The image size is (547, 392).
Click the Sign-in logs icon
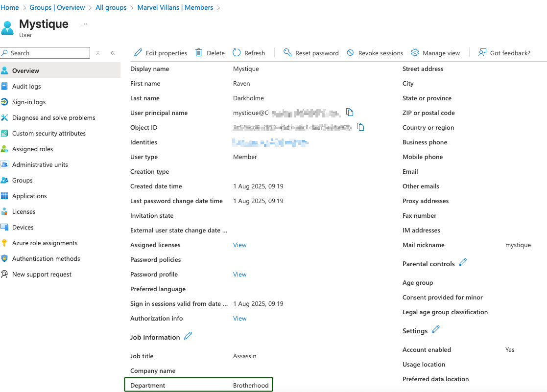[4, 102]
